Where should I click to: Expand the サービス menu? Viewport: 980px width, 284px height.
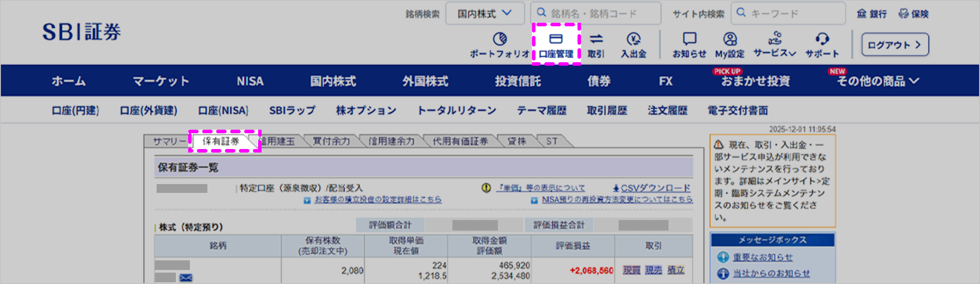pos(775,45)
